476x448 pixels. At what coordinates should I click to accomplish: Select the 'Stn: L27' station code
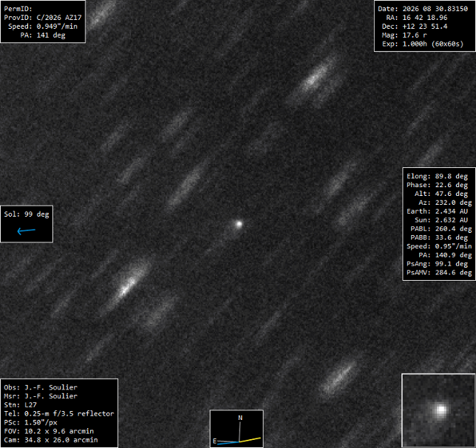point(21,405)
